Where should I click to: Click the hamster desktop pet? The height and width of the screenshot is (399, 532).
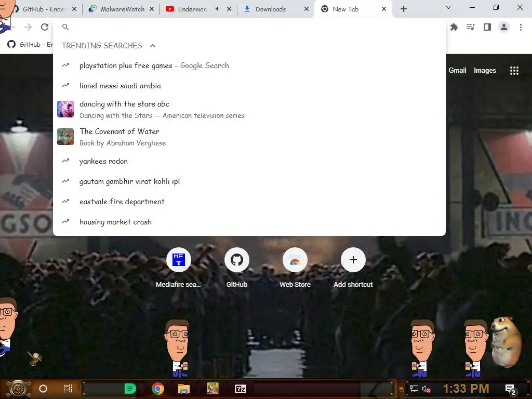point(506,342)
